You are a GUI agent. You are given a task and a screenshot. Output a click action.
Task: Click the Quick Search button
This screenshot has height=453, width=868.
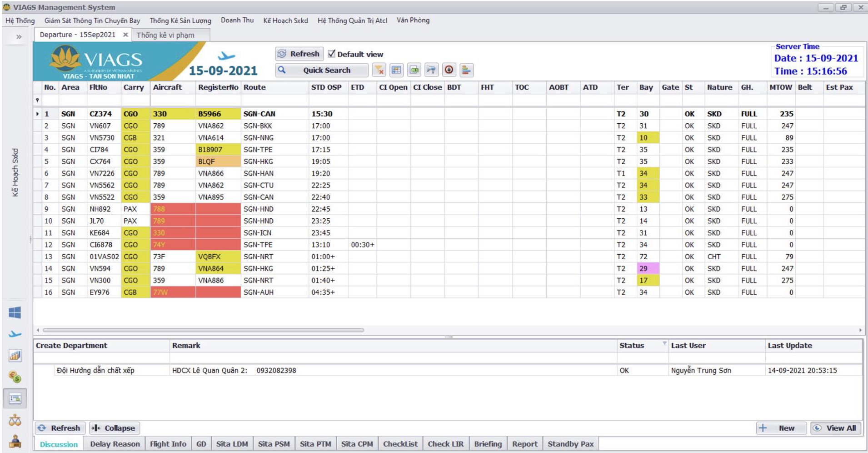[x=322, y=70]
